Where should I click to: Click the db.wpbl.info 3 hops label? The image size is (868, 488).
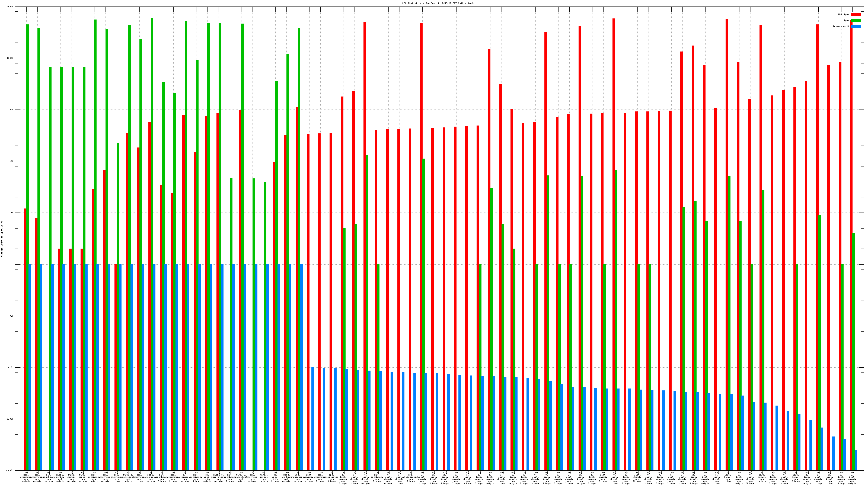tap(275, 477)
